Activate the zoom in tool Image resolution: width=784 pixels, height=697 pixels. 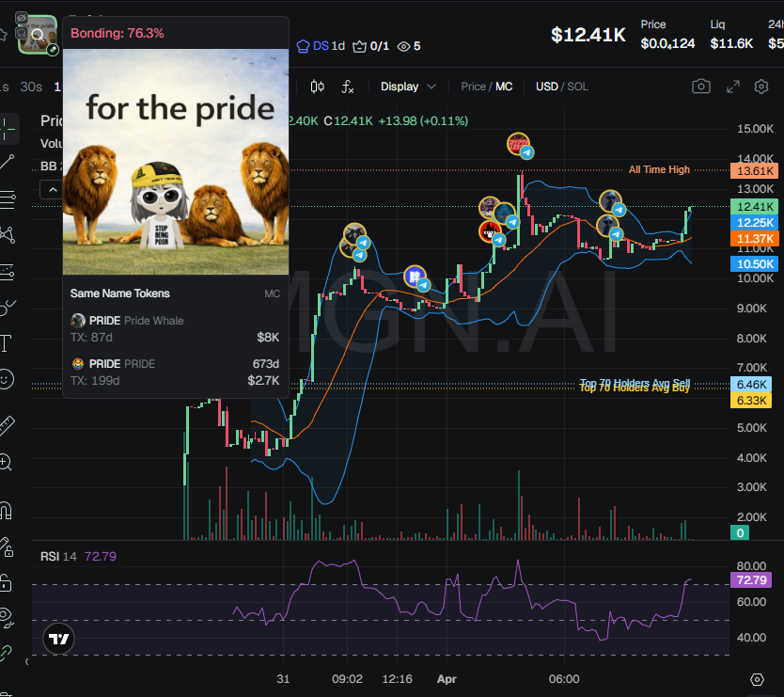click(x=6, y=462)
